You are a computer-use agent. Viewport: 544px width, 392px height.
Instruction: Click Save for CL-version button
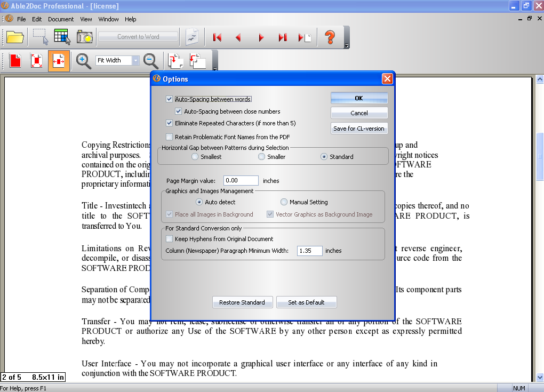click(359, 129)
